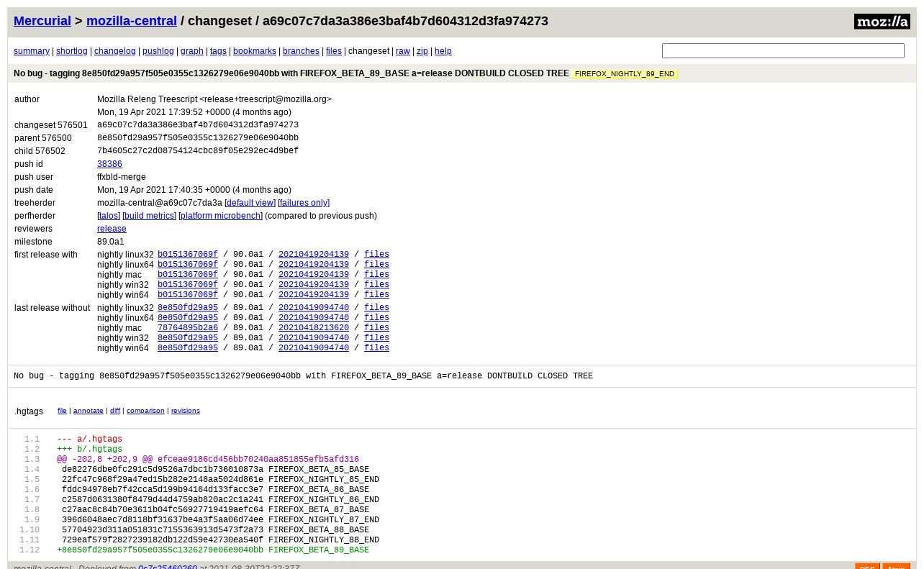
Task: Jump to diff line 1.3
Action: point(32,460)
